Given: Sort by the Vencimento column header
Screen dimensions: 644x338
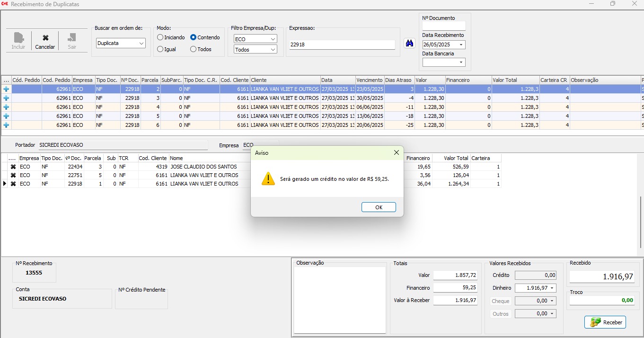Looking at the screenshot, I should click(370, 80).
